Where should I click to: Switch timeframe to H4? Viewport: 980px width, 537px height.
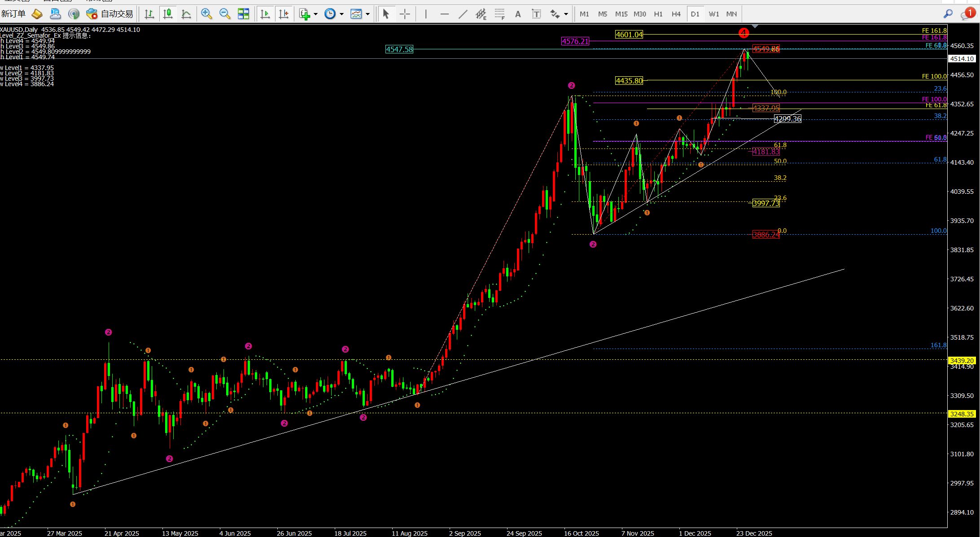tap(676, 14)
